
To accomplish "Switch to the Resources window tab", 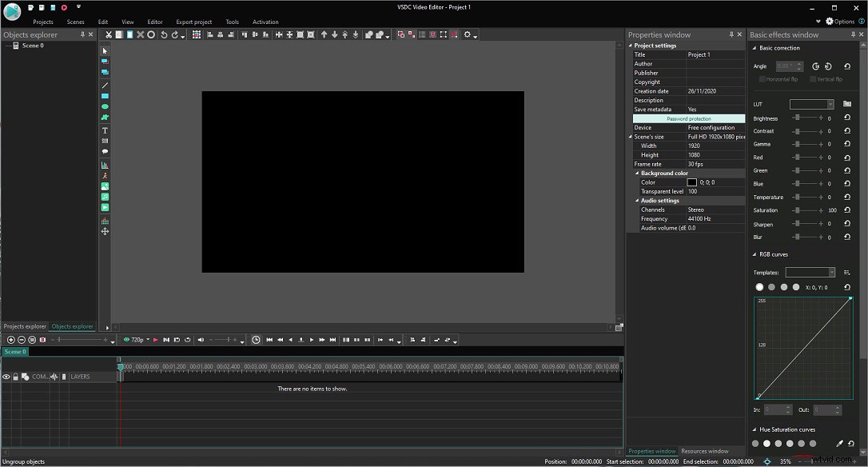I will (703, 450).
